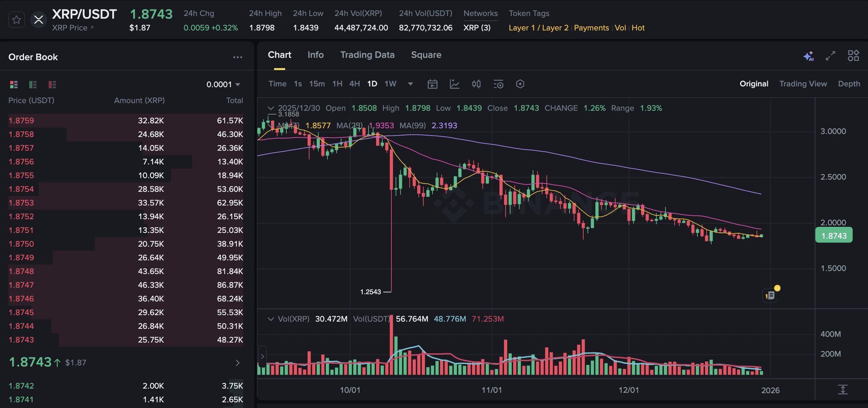
Task: Collapse the 2025/12/30 OHLC info row
Action: (x=271, y=108)
